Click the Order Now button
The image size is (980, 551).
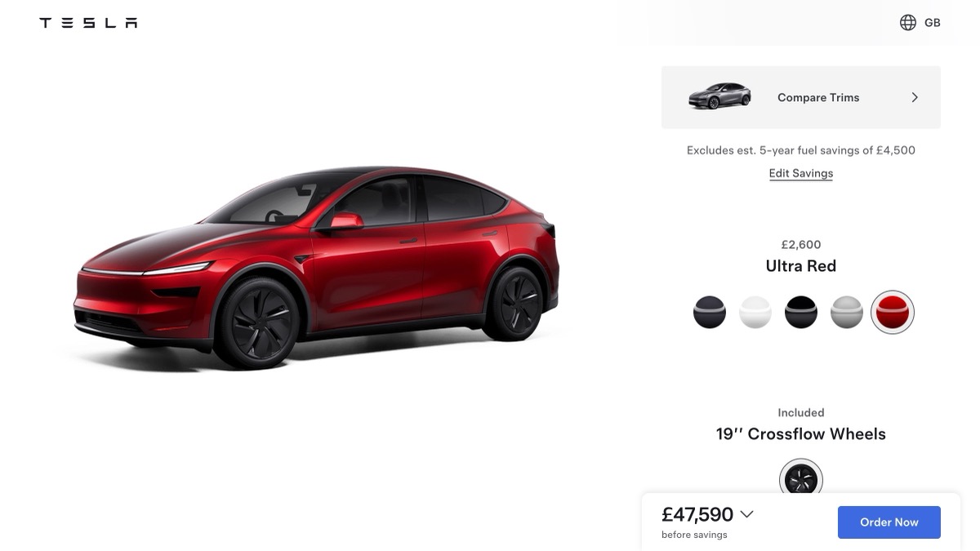(889, 522)
